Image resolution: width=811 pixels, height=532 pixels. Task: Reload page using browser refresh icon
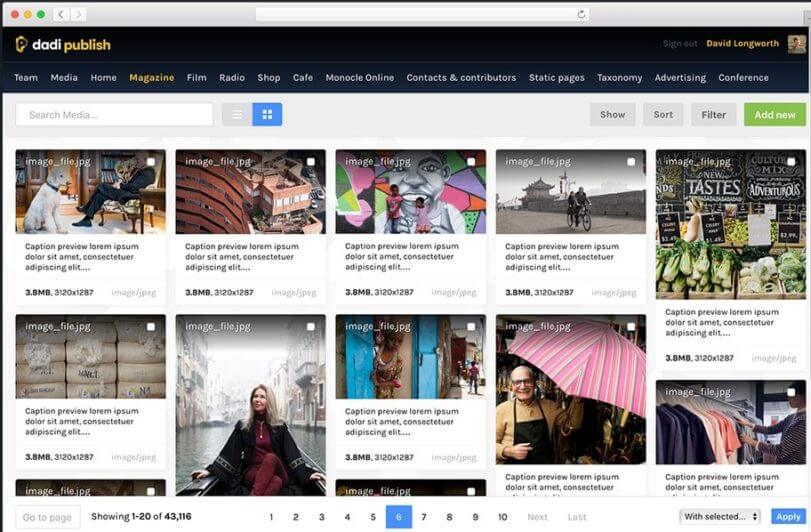coord(581,14)
